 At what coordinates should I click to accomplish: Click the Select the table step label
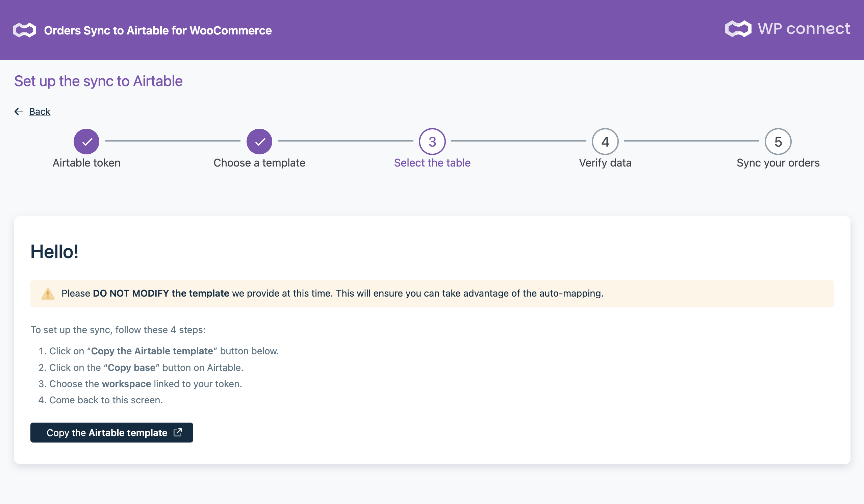(432, 163)
